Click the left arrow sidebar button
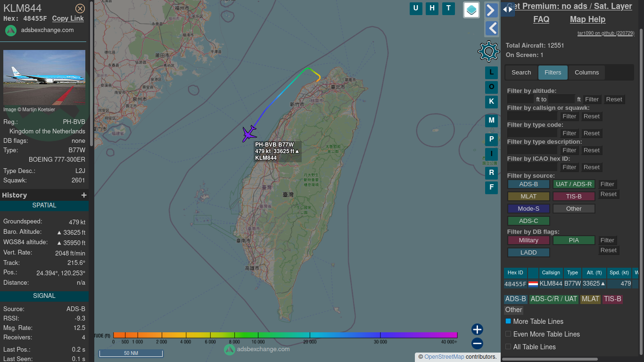Screen dimensions: 644x362 (492, 28)
